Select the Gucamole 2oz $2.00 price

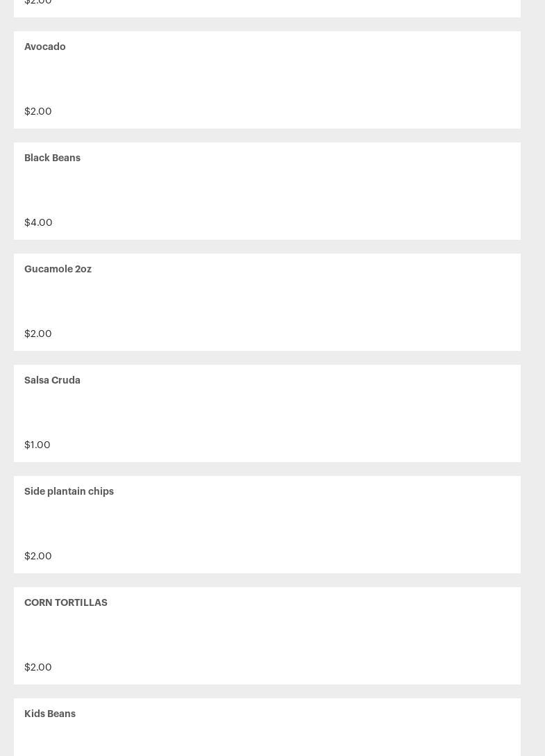[x=38, y=334]
